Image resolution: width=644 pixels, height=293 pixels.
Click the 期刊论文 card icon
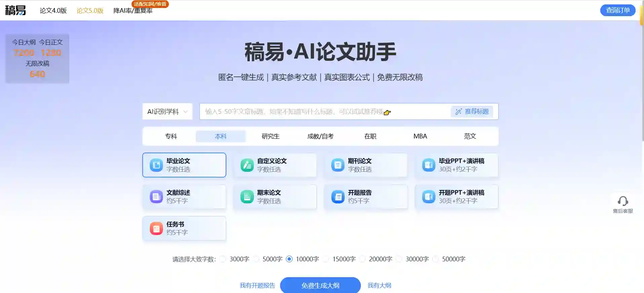coord(338,165)
